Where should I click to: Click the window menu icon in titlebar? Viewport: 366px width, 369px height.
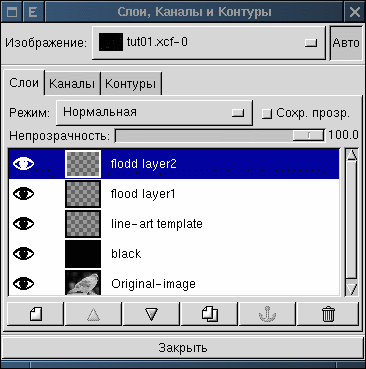[12, 12]
